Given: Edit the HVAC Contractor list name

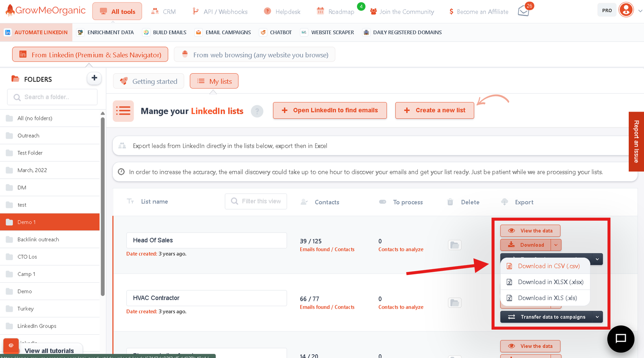Looking at the screenshot, I should point(206,298).
